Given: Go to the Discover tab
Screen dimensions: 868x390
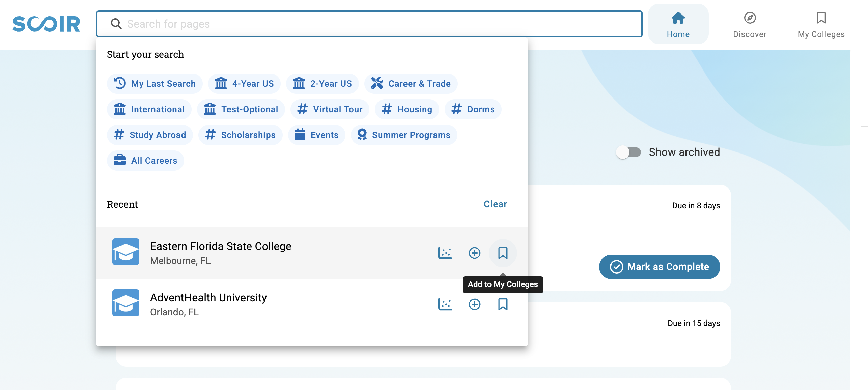Looking at the screenshot, I should pos(750,24).
